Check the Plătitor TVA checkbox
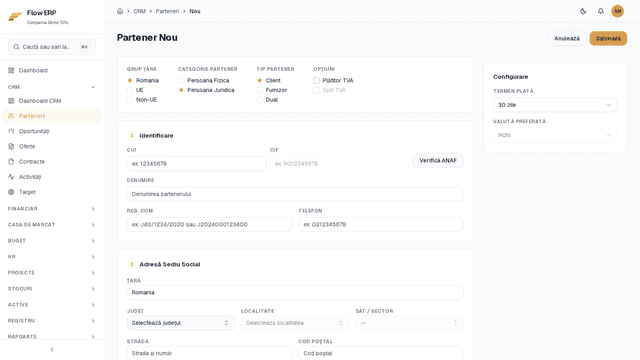640x360 pixels. coord(316,80)
